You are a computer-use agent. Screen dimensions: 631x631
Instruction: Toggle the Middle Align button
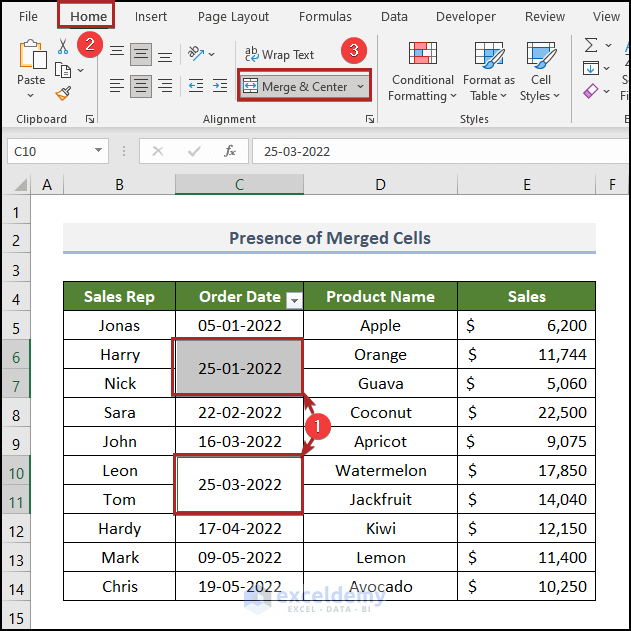(x=141, y=54)
